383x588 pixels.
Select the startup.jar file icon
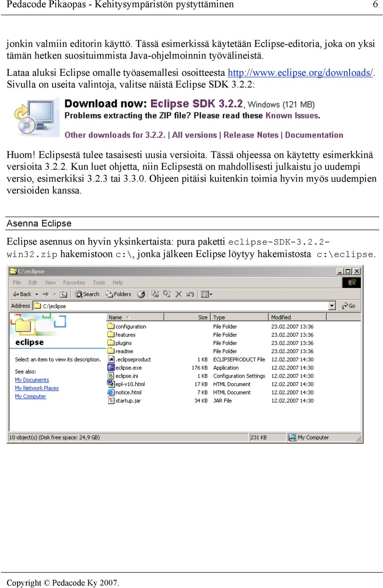point(111,400)
